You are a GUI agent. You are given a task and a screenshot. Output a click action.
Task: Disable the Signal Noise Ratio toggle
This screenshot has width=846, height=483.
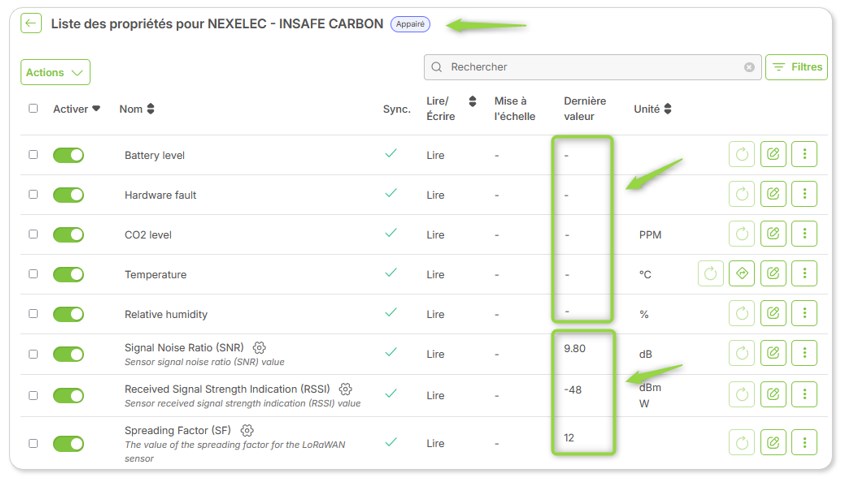coord(69,355)
